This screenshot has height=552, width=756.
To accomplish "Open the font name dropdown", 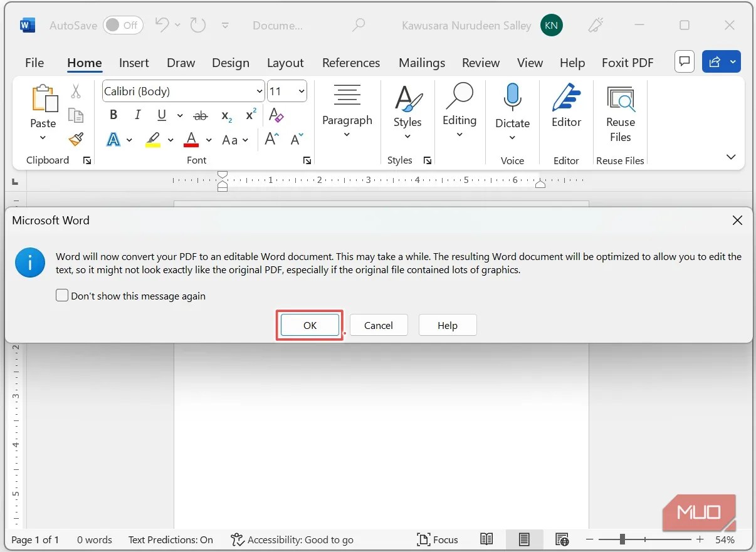I will tap(260, 91).
